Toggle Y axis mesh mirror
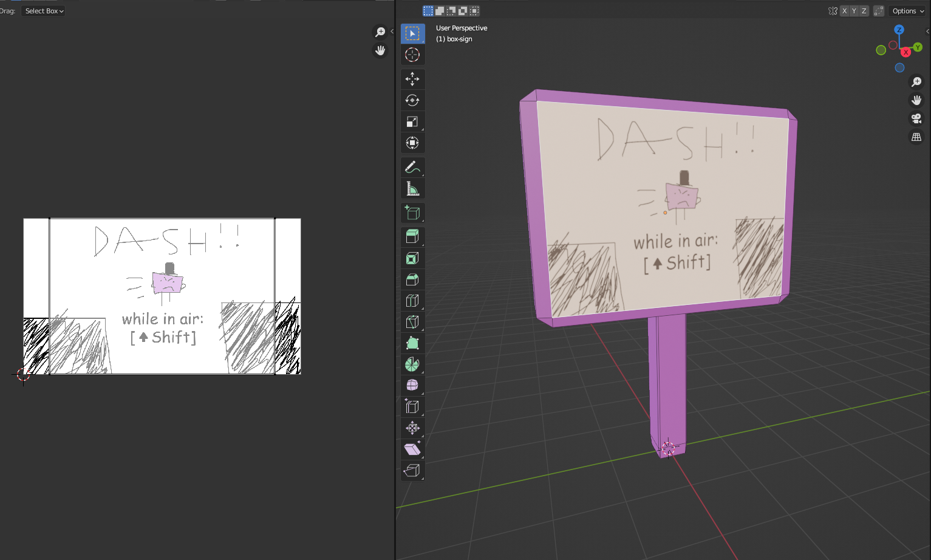The image size is (931, 560). (854, 11)
